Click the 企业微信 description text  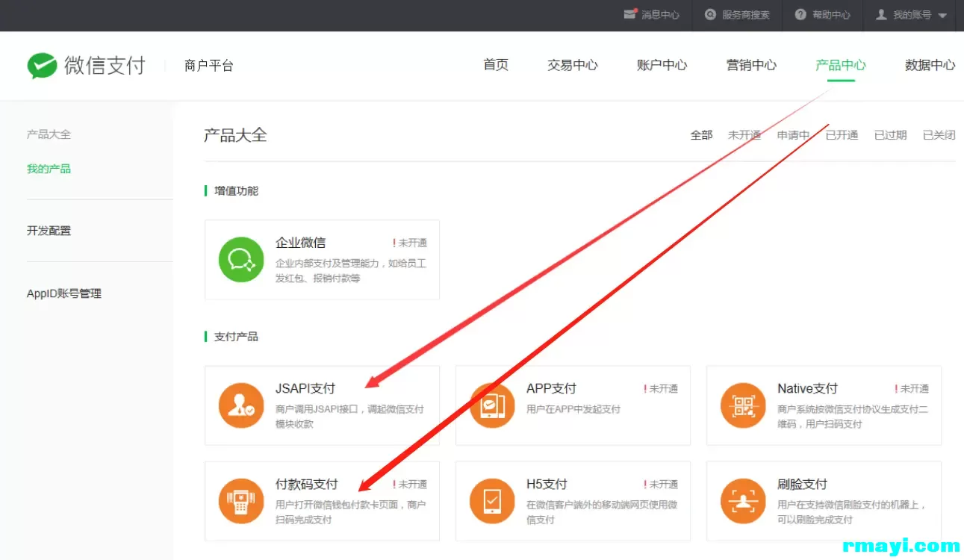click(x=351, y=270)
